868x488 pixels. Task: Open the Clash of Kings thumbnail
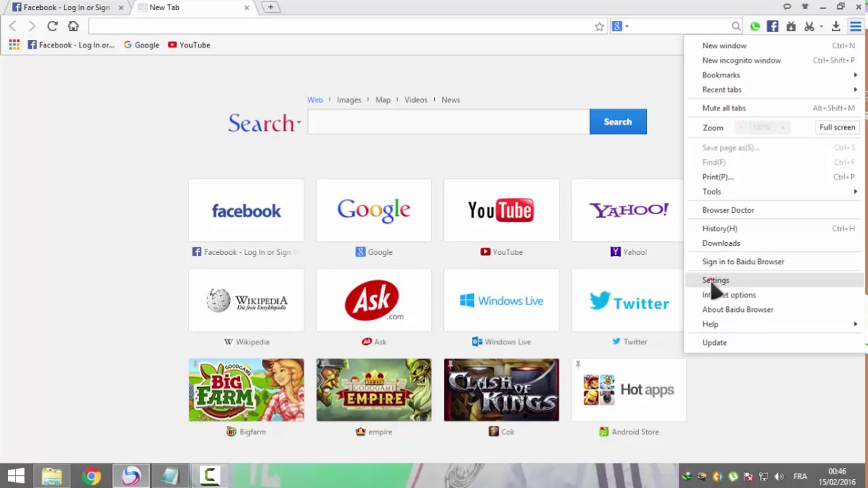tap(501, 390)
